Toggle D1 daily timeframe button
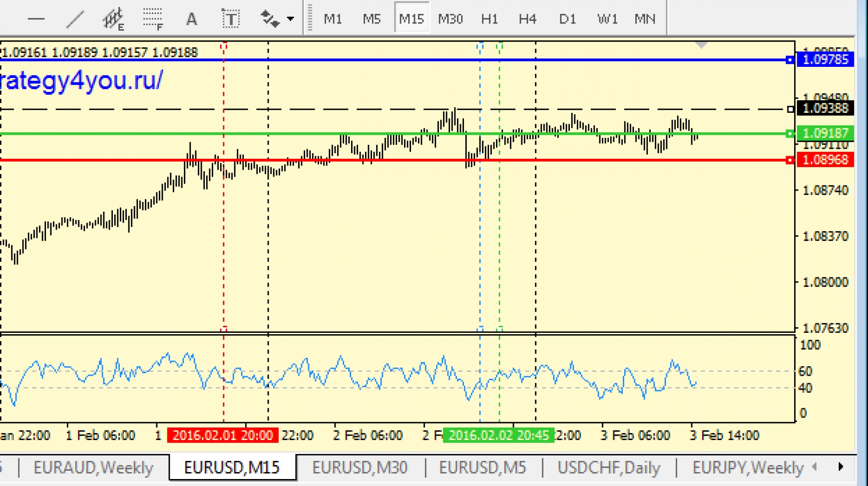Image resolution: width=868 pixels, height=486 pixels. (567, 19)
